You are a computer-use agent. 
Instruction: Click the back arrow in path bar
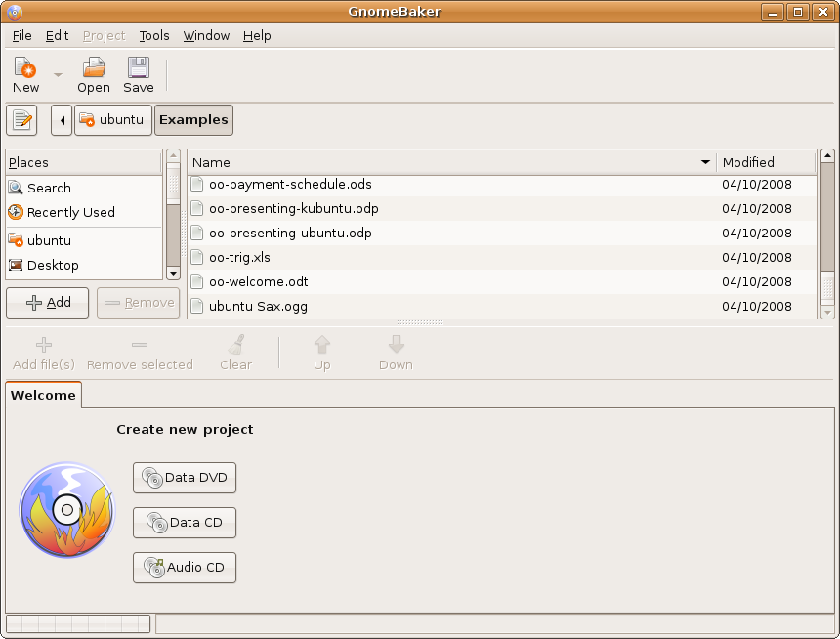coord(62,120)
